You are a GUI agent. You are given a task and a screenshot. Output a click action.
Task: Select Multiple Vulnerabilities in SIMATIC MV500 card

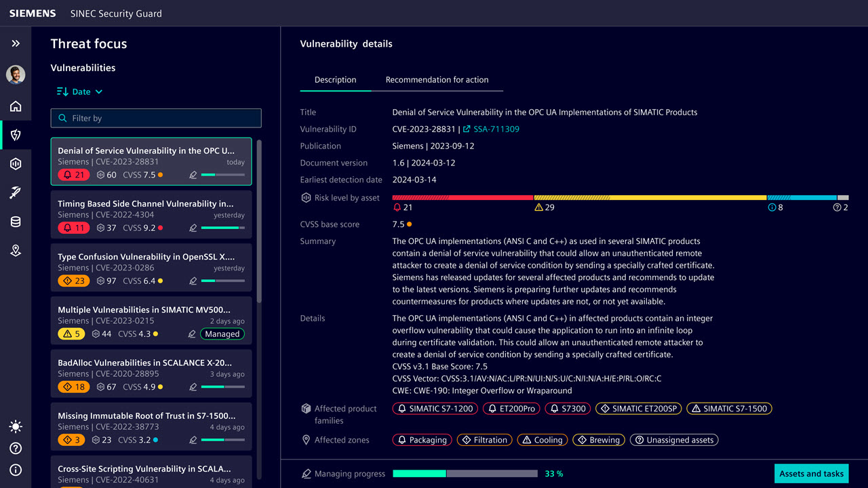coord(151,320)
